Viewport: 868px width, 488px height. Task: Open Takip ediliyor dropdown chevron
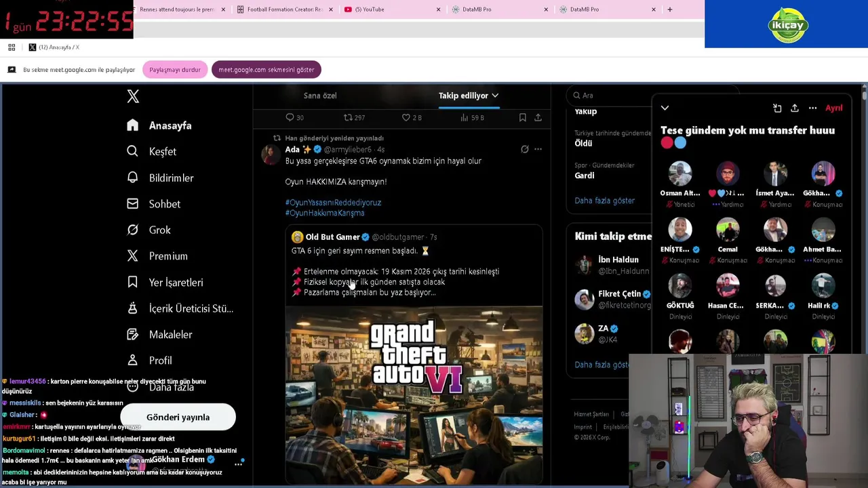tap(495, 96)
